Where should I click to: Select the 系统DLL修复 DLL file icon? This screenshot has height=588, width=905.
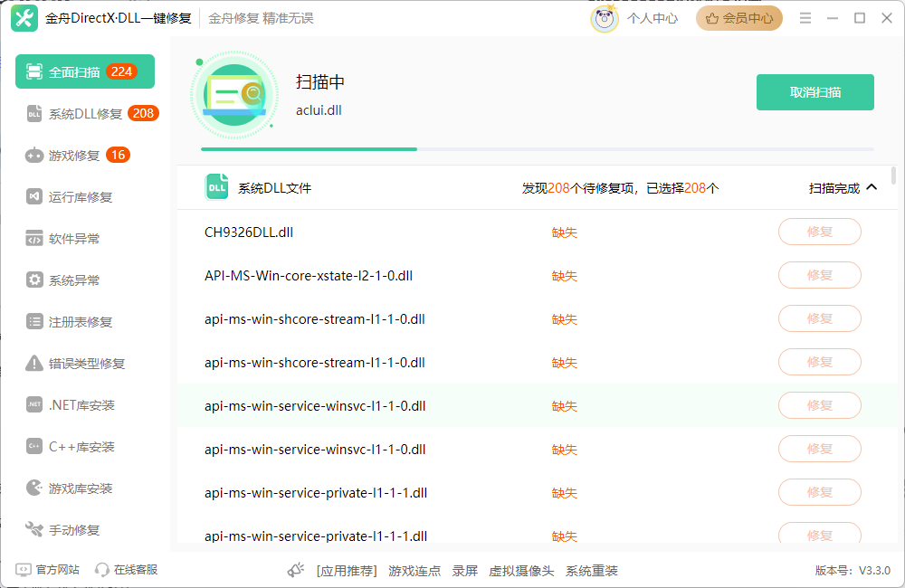coord(34,114)
